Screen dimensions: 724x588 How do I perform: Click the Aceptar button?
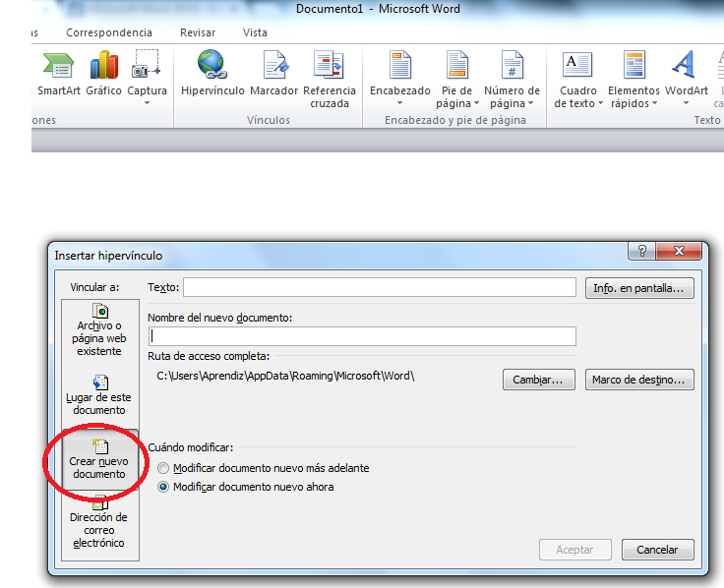574,550
